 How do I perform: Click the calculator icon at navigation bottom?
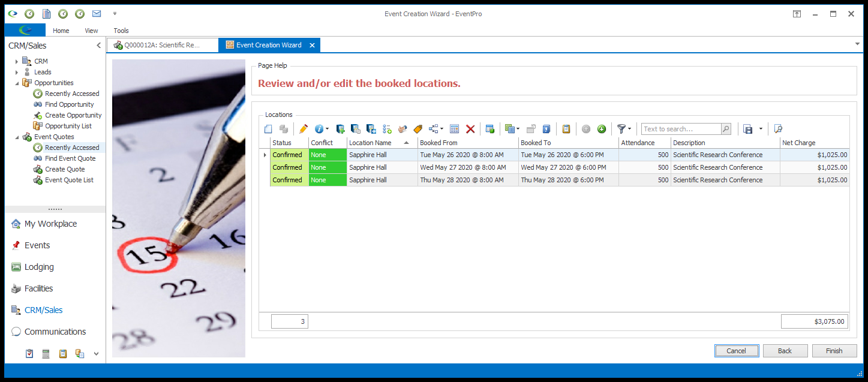pyautogui.click(x=46, y=354)
